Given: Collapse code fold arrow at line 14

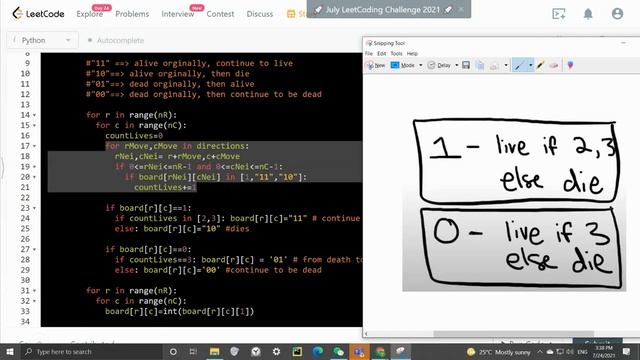Looking at the screenshot, I should tap(34, 115).
